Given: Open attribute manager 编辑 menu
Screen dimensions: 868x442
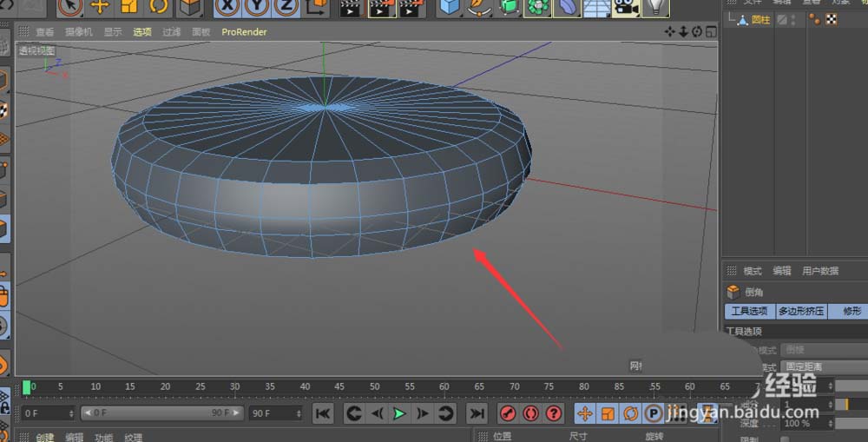Looking at the screenshot, I should tap(782, 271).
